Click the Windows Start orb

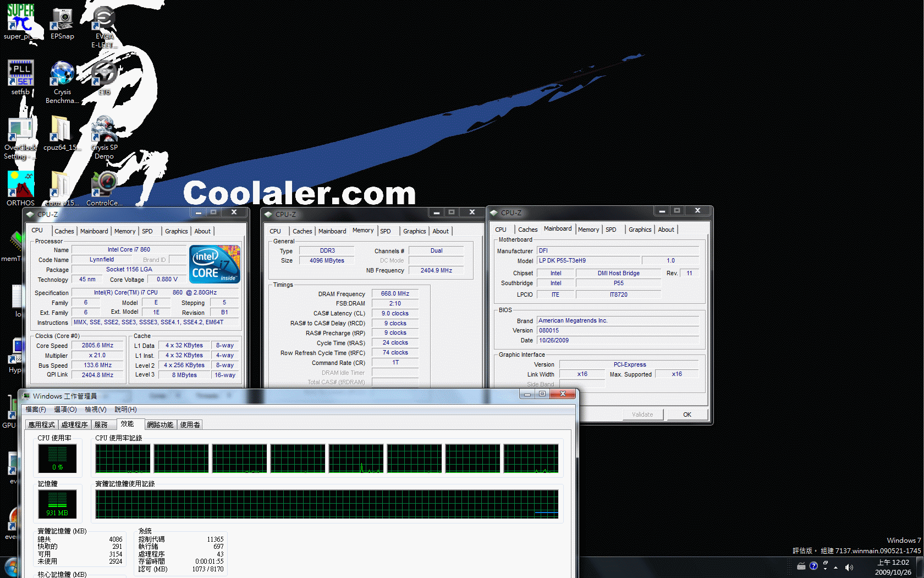coord(11,568)
